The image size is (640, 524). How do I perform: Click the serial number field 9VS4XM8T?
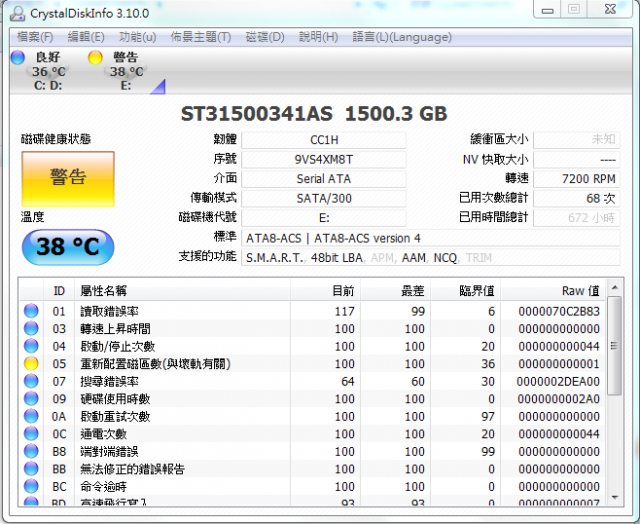tap(324, 159)
